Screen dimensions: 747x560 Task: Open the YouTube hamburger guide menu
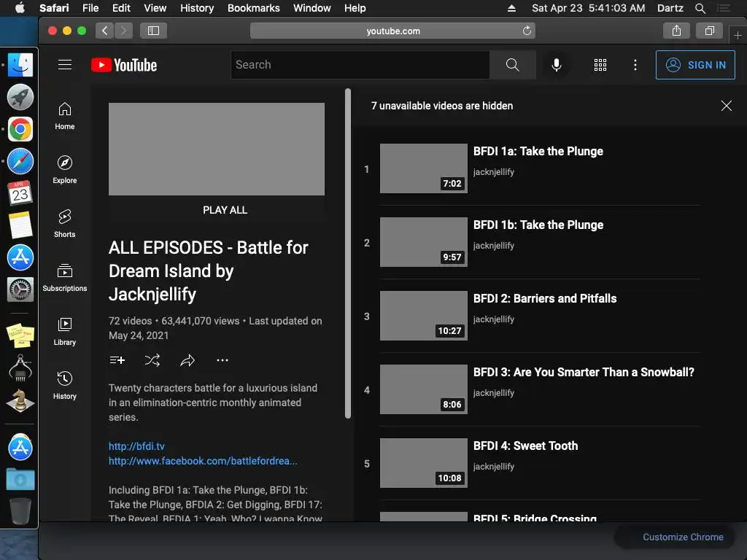tap(65, 65)
